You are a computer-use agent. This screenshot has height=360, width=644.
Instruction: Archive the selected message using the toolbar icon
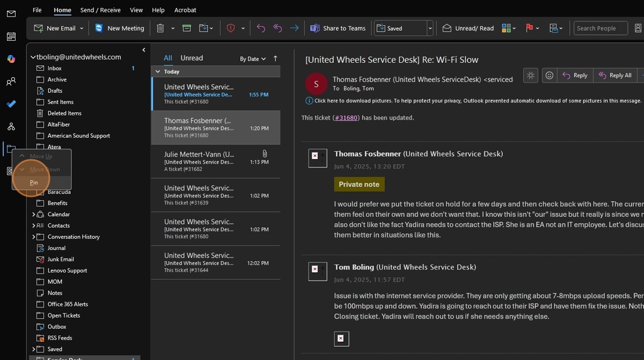[x=186, y=28]
